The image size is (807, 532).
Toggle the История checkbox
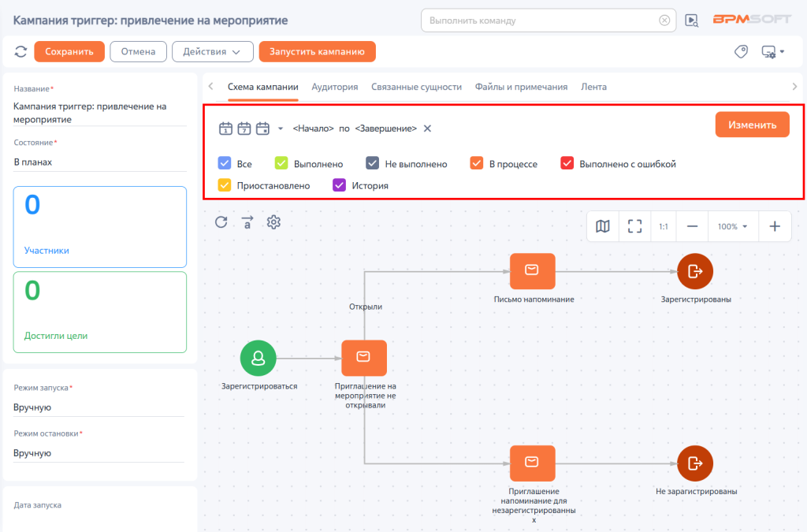(x=339, y=184)
